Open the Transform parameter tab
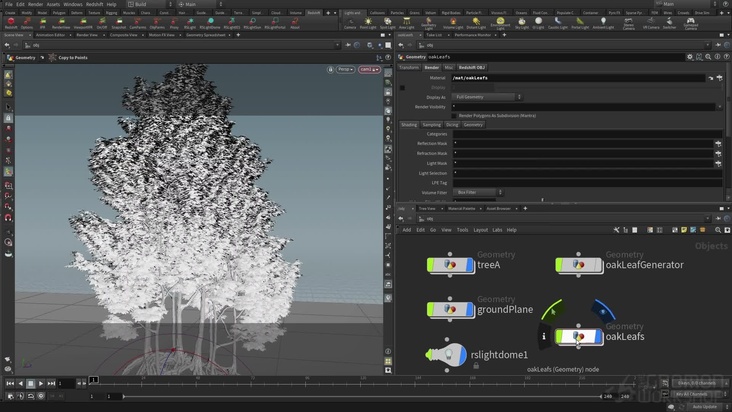Image resolution: width=732 pixels, height=412 pixels. (409, 68)
